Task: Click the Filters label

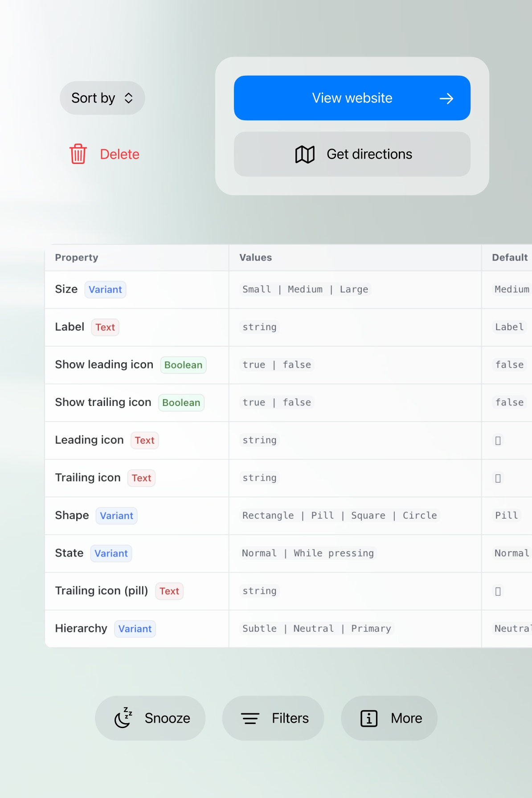Action: (x=291, y=718)
